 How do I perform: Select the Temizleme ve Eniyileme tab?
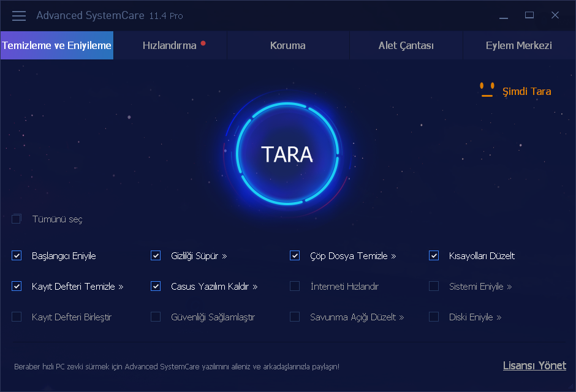click(57, 45)
